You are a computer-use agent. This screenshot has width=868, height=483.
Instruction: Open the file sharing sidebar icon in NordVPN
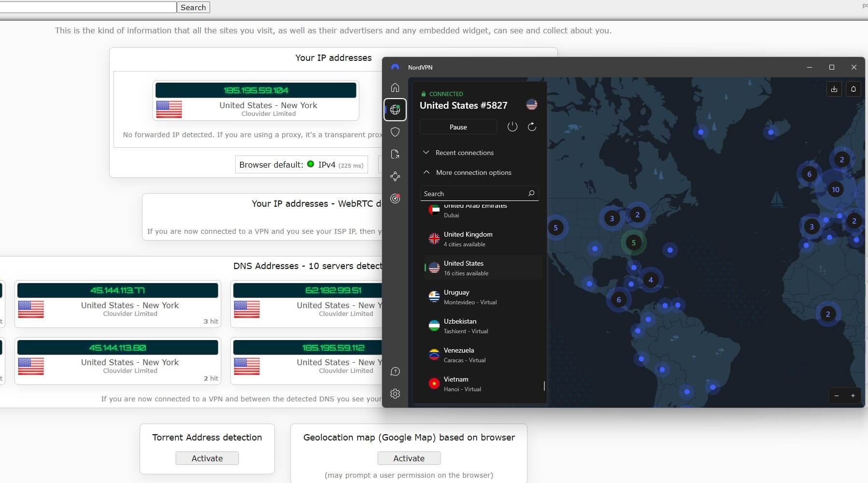pyautogui.click(x=395, y=154)
